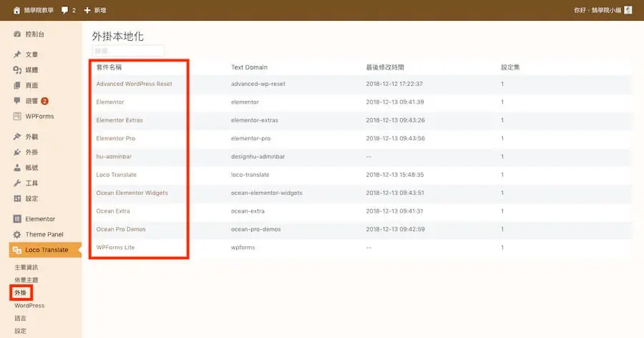This screenshot has height=338, width=644.
Task: Click the appearance paintbrush icon
Action: pyautogui.click(x=17, y=137)
